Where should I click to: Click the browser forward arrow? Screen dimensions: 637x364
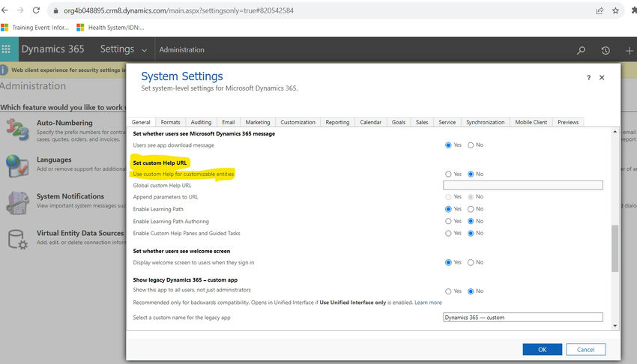[x=20, y=10]
